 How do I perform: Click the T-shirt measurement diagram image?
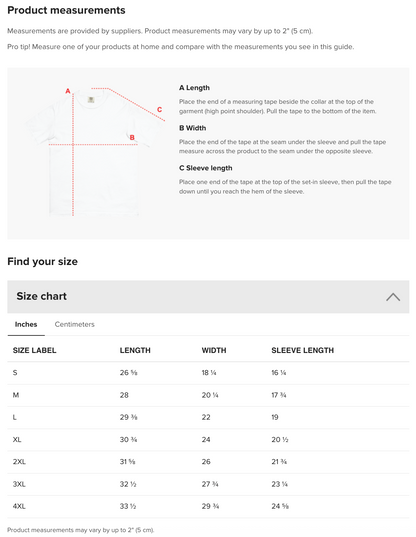pos(94,151)
